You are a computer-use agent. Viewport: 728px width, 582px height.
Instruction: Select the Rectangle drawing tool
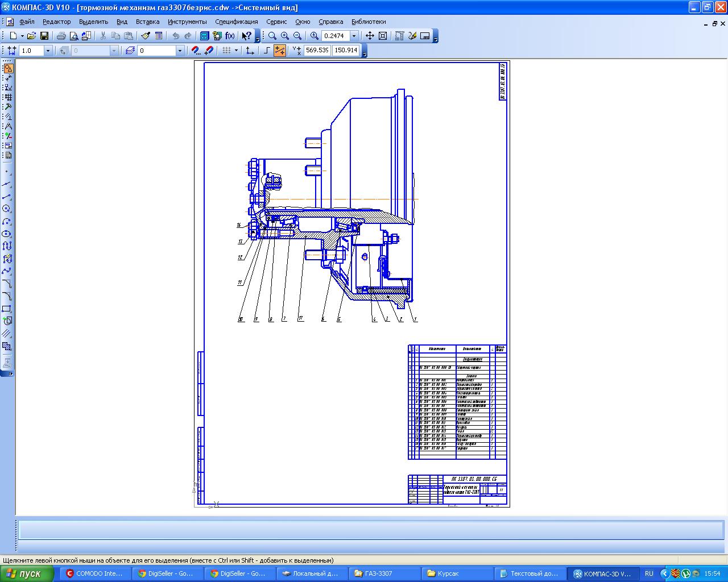pos(7,309)
